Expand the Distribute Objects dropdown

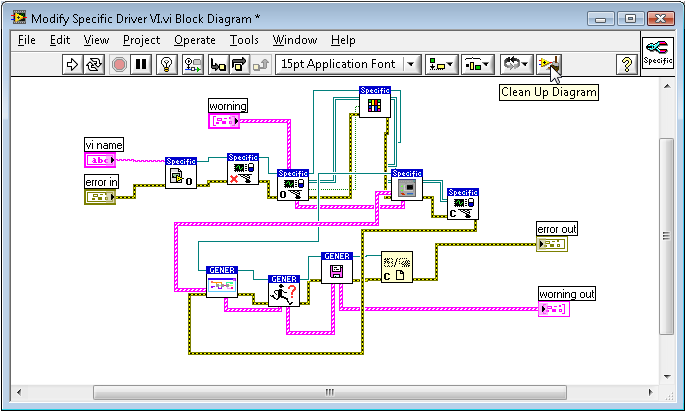(x=475, y=64)
